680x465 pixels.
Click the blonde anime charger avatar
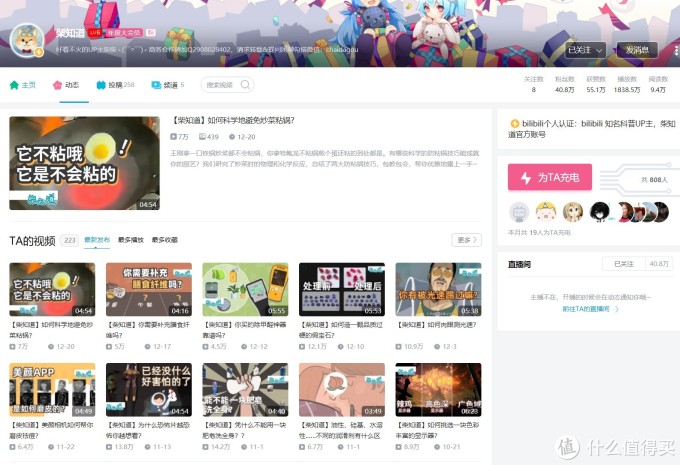573,212
